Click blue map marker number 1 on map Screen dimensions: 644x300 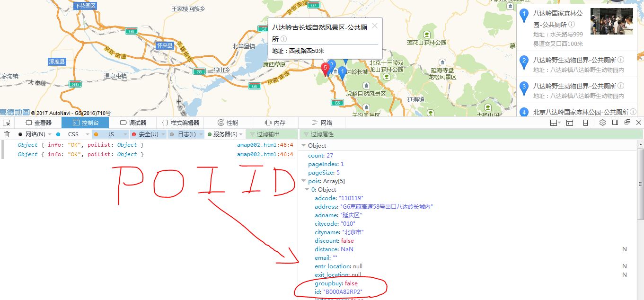click(342, 73)
